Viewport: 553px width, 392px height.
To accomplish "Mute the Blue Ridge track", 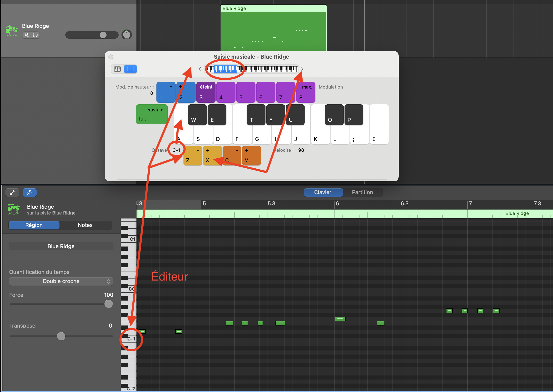I will coord(27,35).
